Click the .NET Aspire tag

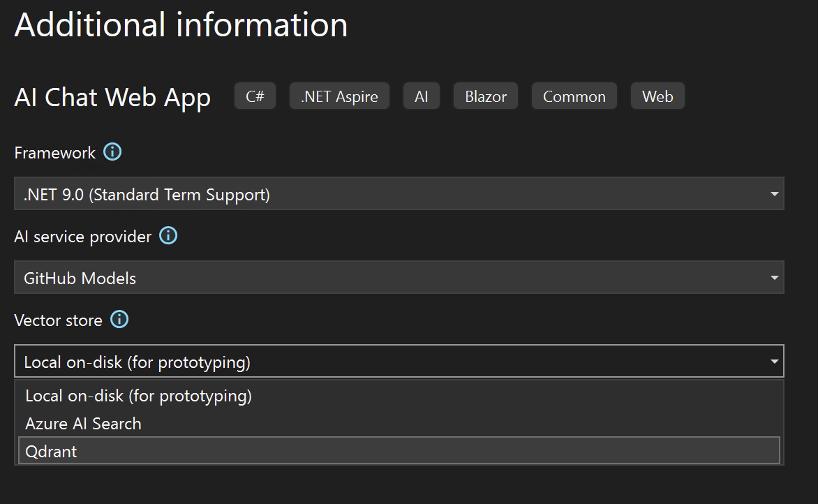pos(339,96)
